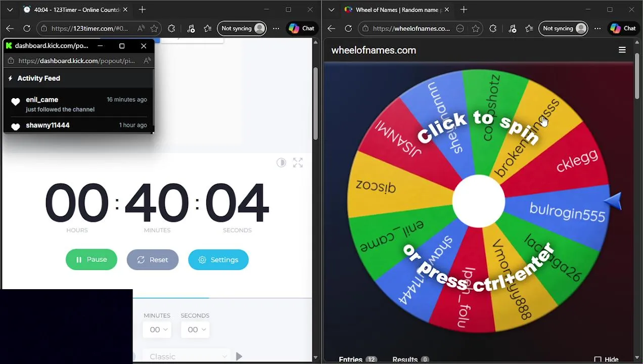Open three-dot menu in Wheel of Names browser
The height and width of the screenshot is (364, 643).
tap(598, 29)
